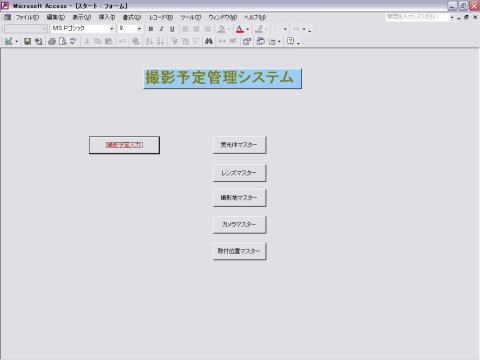Open the ファイル(F) menu
Screen dimensions: 480x360
(x=27, y=17)
